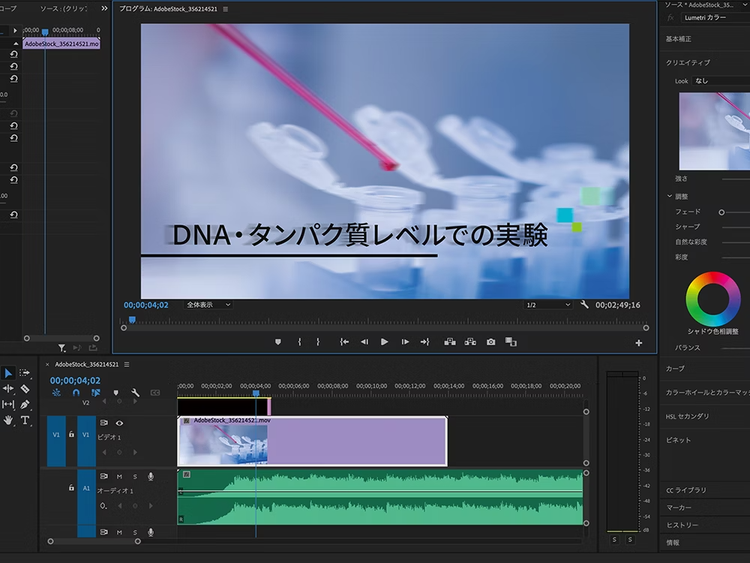Click Mark Out in Program monitor

coord(318,342)
